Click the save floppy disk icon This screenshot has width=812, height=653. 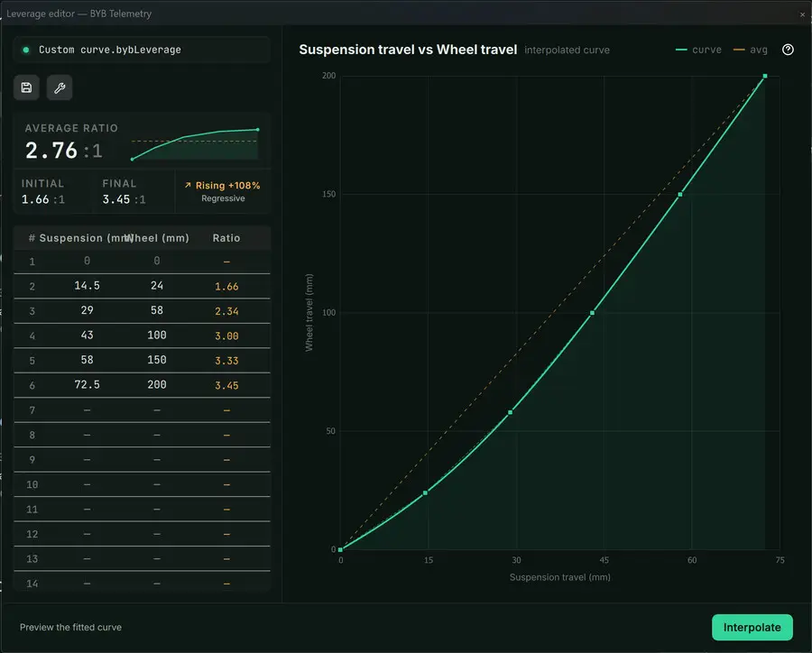tap(26, 87)
